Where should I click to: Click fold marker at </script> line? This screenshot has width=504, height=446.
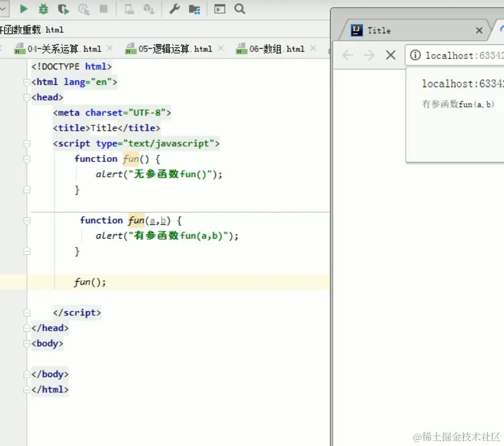[x=27, y=312]
